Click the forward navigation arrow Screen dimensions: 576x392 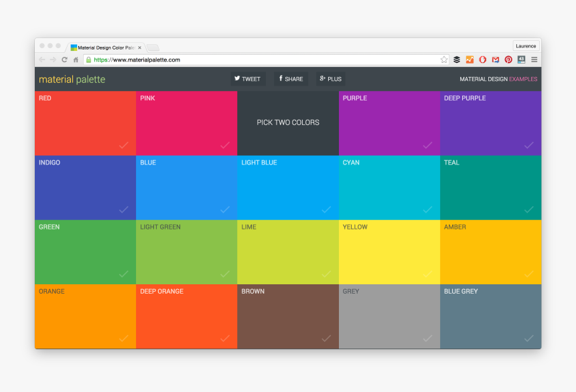pos(53,60)
